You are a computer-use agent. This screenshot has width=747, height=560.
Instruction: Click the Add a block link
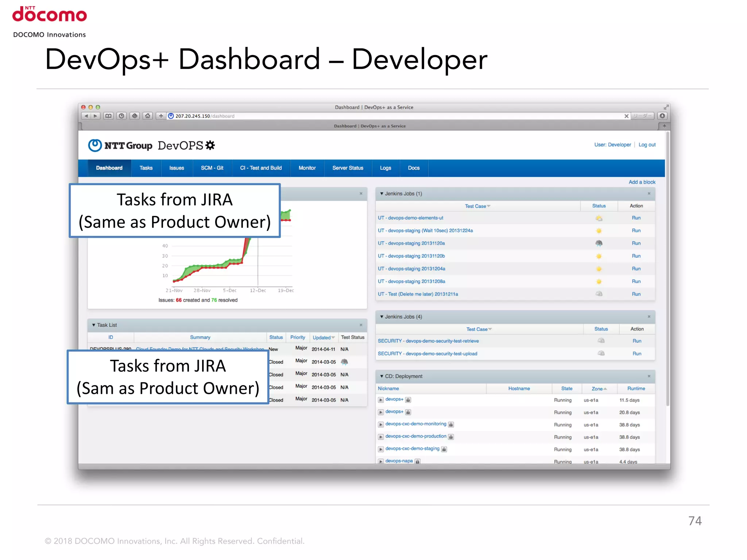pos(642,182)
